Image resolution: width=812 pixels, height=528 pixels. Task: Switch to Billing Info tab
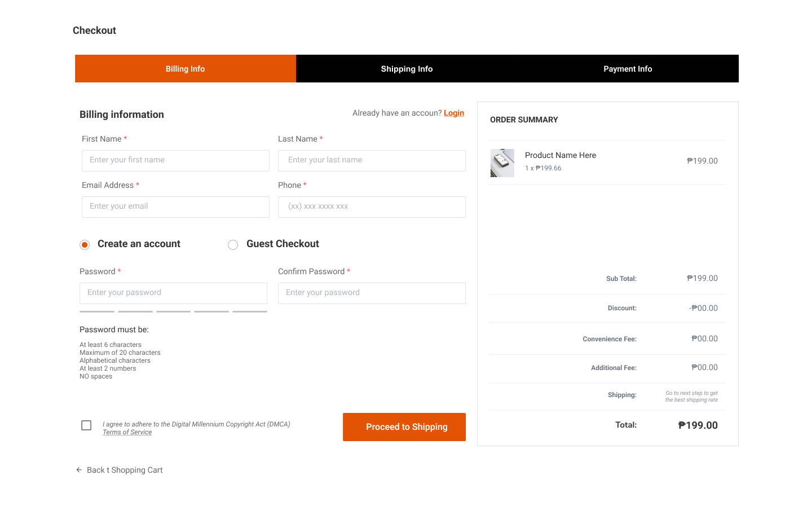click(x=186, y=69)
